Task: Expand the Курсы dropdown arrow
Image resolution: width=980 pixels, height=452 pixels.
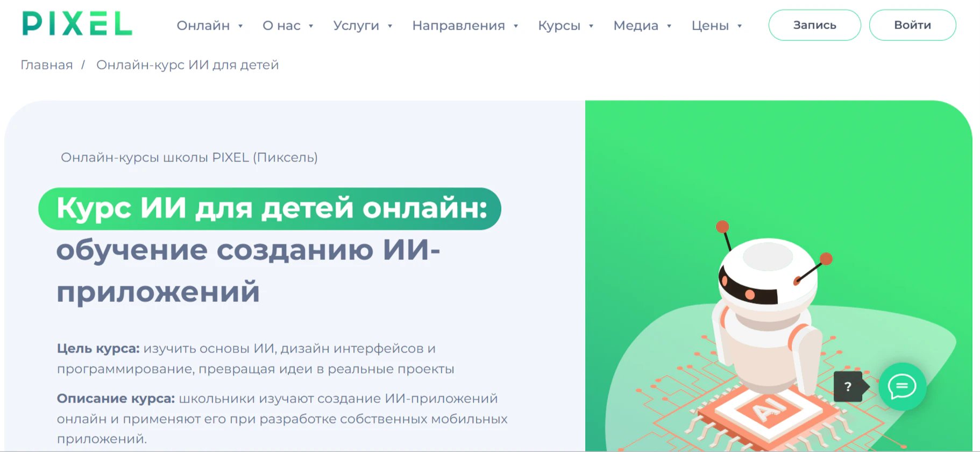Action: (x=591, y=26)
